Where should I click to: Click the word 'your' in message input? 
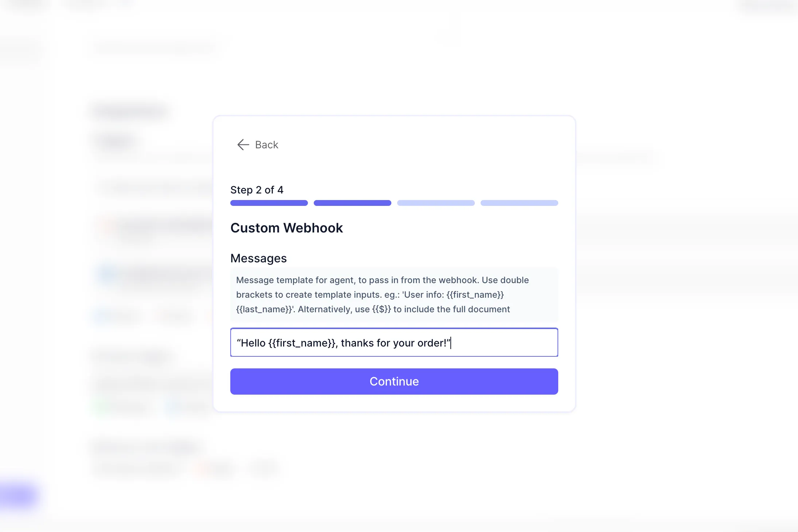coord(404,343)
